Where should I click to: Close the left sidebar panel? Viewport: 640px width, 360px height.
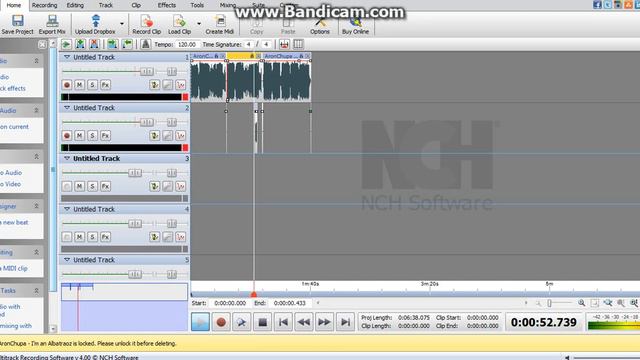pyautogui.click(x=42, y=44)
